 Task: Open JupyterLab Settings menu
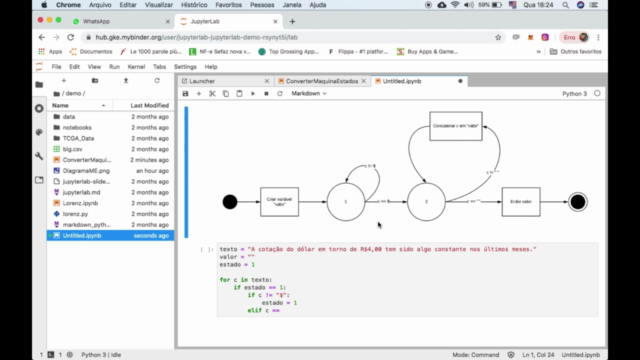(x=185, y=67)
